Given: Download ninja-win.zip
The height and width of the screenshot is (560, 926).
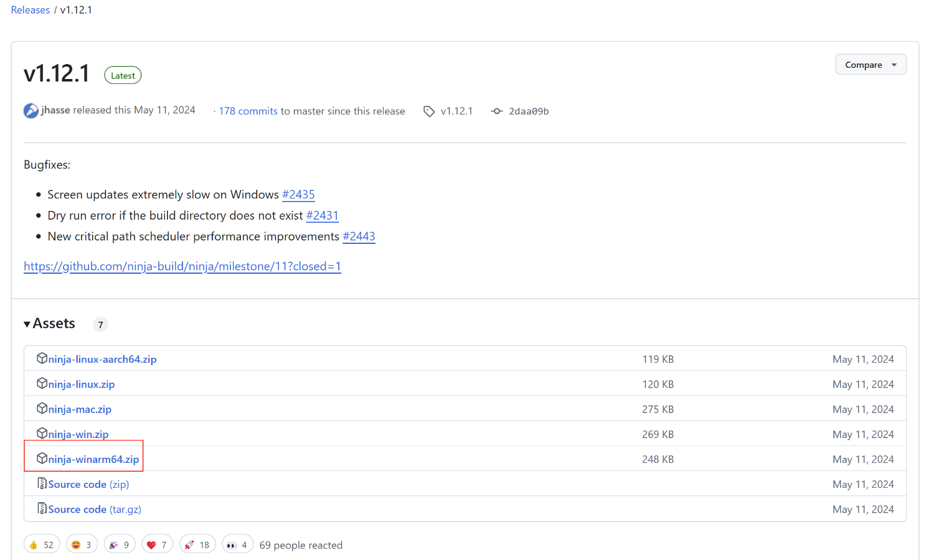Looking at the screenshot, I should [x=78, y=434].
